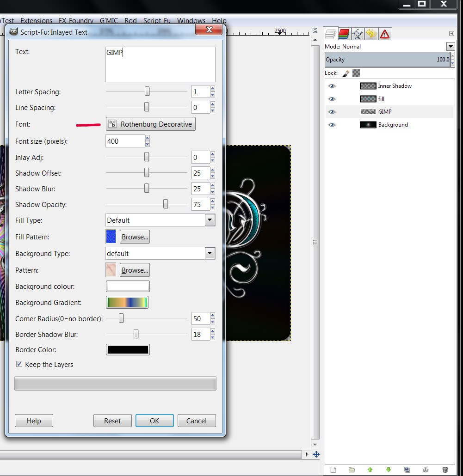The width and height of the screenshot is (463, 476).
Task: Duplicate the selected layer
Action: point(407,470)
